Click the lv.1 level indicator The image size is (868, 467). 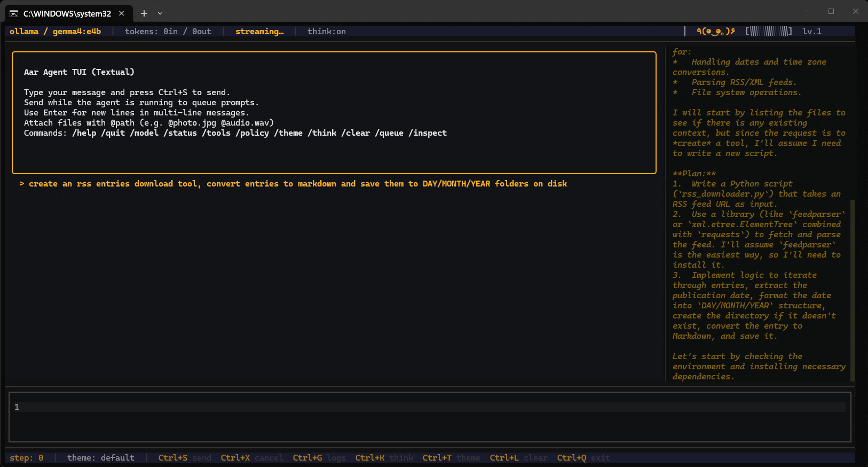812,32
